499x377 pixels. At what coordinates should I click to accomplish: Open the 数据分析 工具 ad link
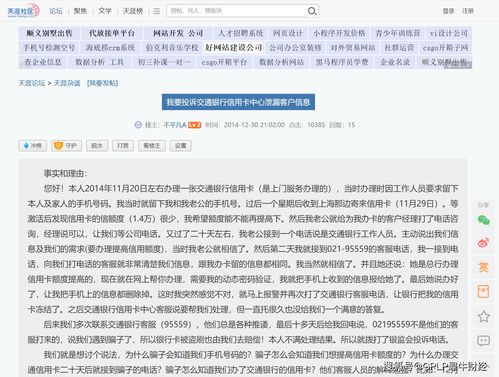click(99, 62)
